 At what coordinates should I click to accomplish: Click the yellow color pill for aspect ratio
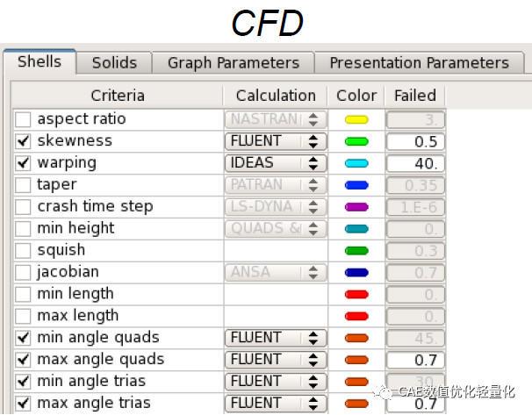(x=356, y=119)
